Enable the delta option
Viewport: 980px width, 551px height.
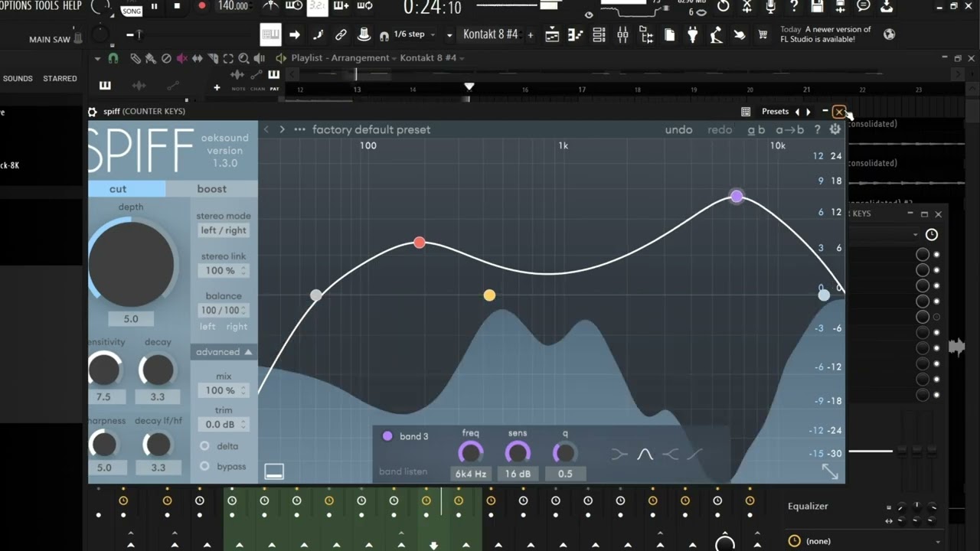coord(204,446)
